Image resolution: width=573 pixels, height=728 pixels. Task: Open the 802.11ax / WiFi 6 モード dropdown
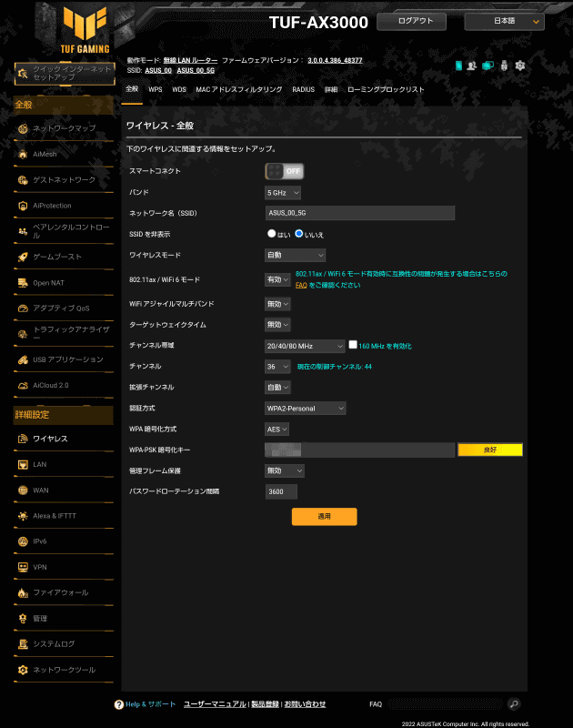pos(278,279)
